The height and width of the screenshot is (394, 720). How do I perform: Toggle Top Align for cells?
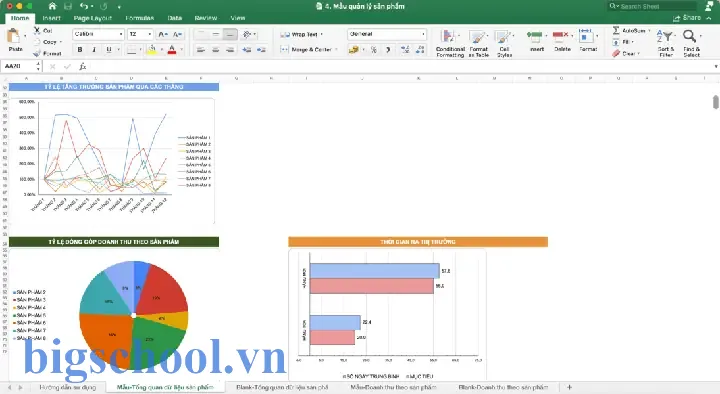click(x=201, y=34)
